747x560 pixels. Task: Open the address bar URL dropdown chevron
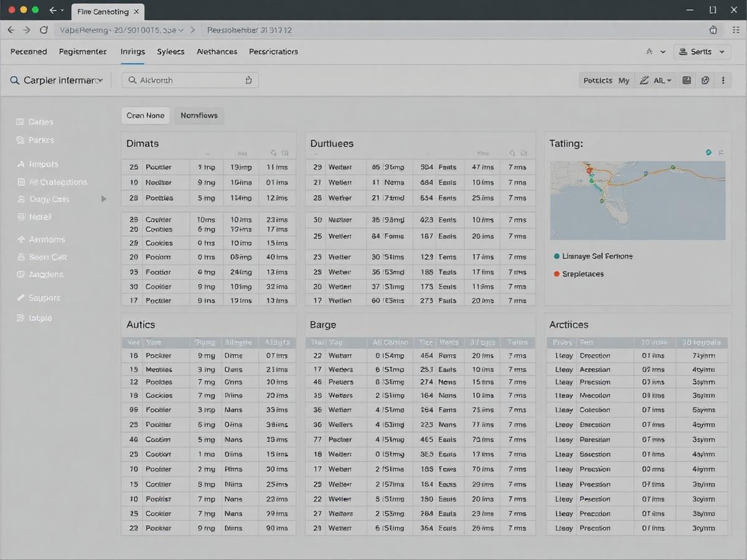[x=181, y=30]
